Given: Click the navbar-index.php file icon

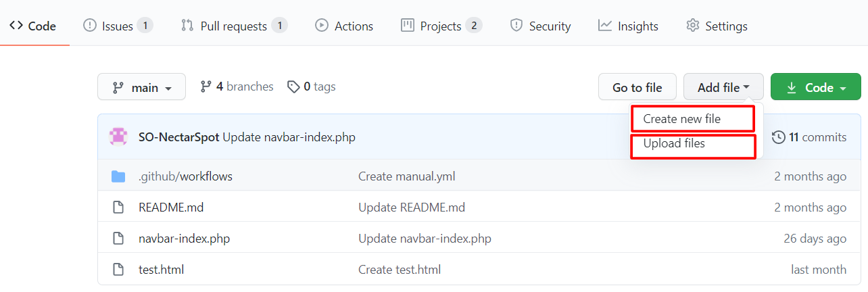Looking at the screenshot, I should click(118, 239).
